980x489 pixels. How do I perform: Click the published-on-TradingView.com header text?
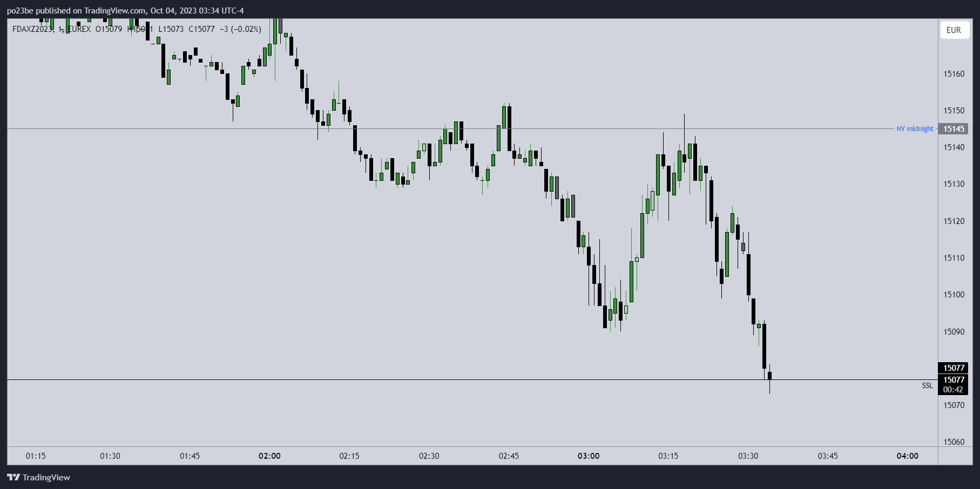click(125, 11)
